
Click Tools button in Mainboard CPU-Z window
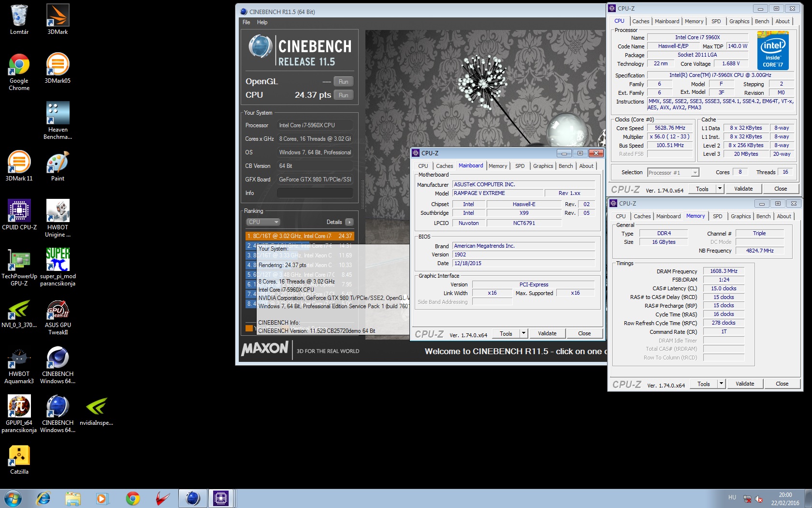pyautogui.click(x=506, y=333)
